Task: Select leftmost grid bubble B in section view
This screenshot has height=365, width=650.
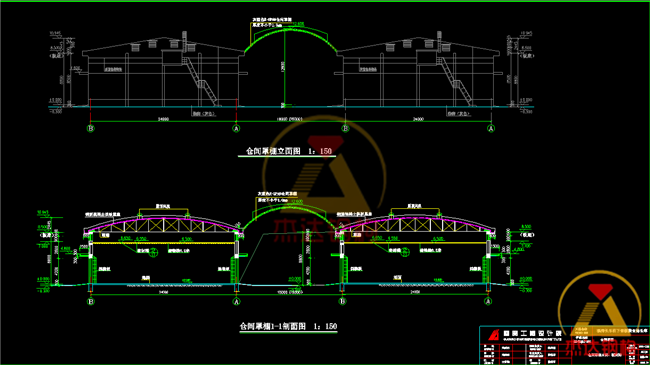Action: point(91,302)
